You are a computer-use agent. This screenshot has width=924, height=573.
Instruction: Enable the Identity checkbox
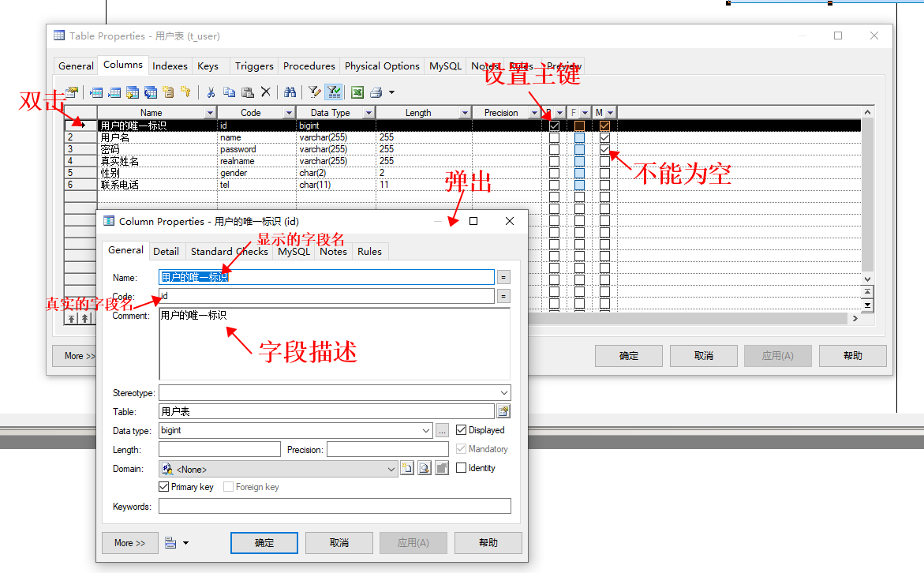point(462,468)
